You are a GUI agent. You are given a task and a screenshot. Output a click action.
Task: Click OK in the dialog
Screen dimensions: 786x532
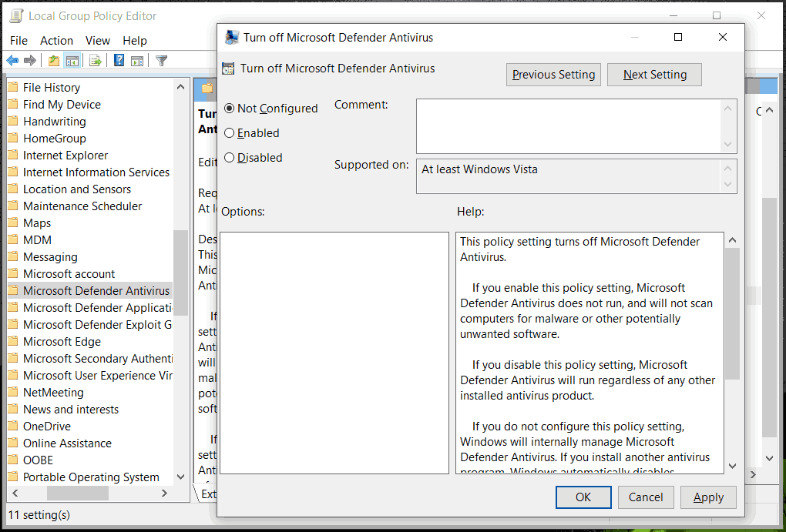pyautogui.click(x=583, y=497)
